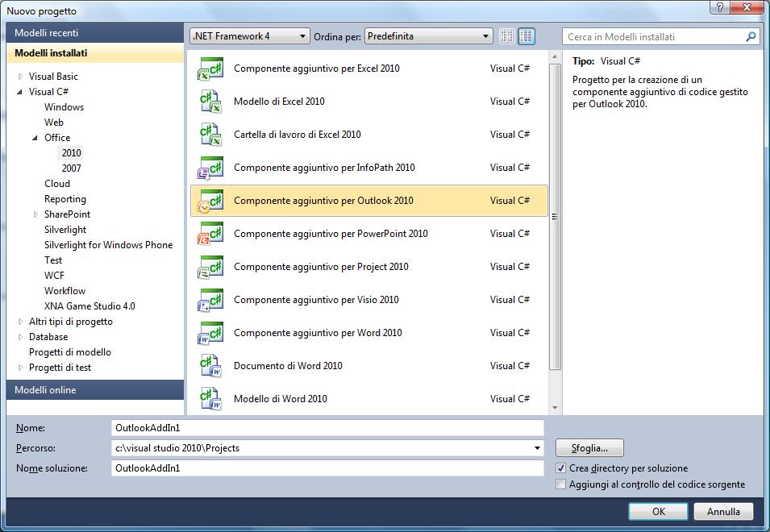The image size is (770, 532).
Task: Click the Excel 2010 add-in template icon
Action: coord(210,69)
